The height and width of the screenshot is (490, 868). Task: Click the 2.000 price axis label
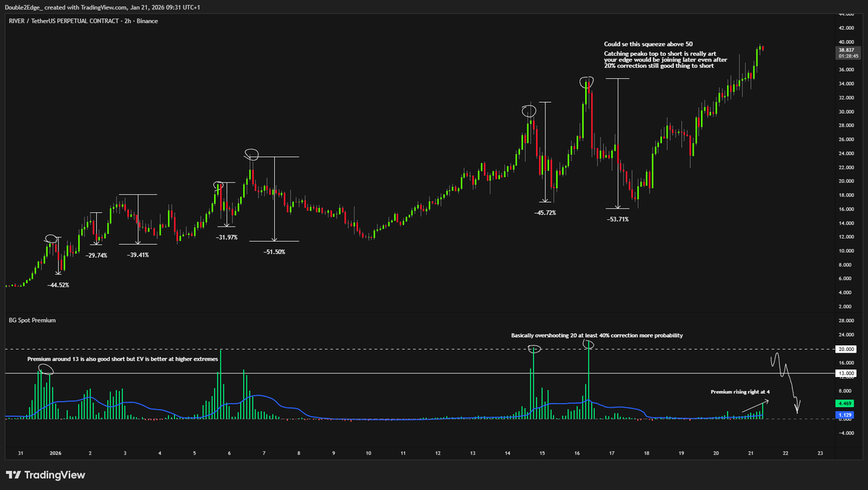pyautogui.click(x=846, y=307)
